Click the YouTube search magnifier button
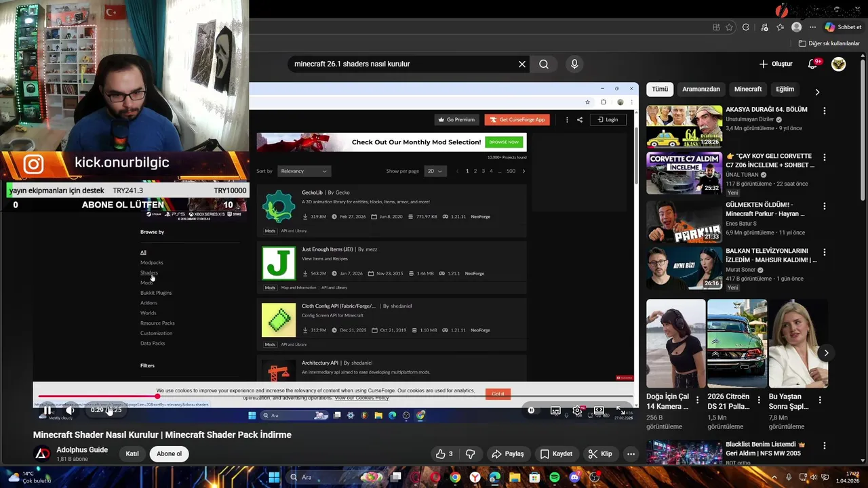The width and height of the screenshot is (868, 488). click(x=544, y=64)
